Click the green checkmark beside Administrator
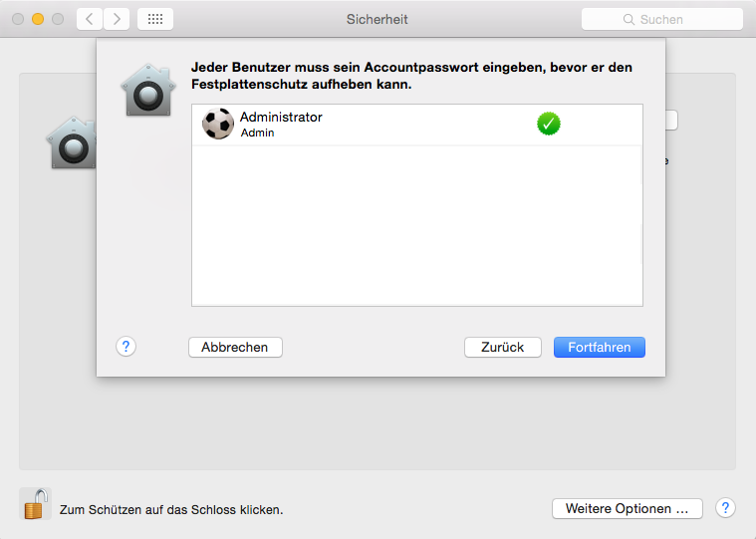This screenshot has height=539, width=756. (x=549, y=124)
